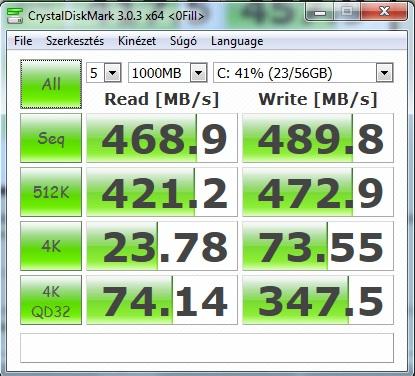
Task: Click the CrystalDiskMark title bar app icon
Action: tap(15, 16)
